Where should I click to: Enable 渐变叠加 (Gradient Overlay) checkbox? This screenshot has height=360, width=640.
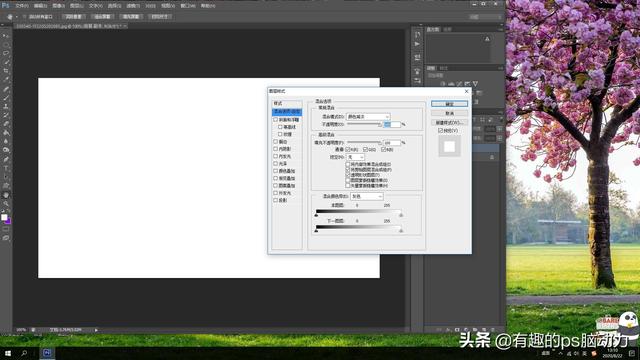click(x=276, y=178)
